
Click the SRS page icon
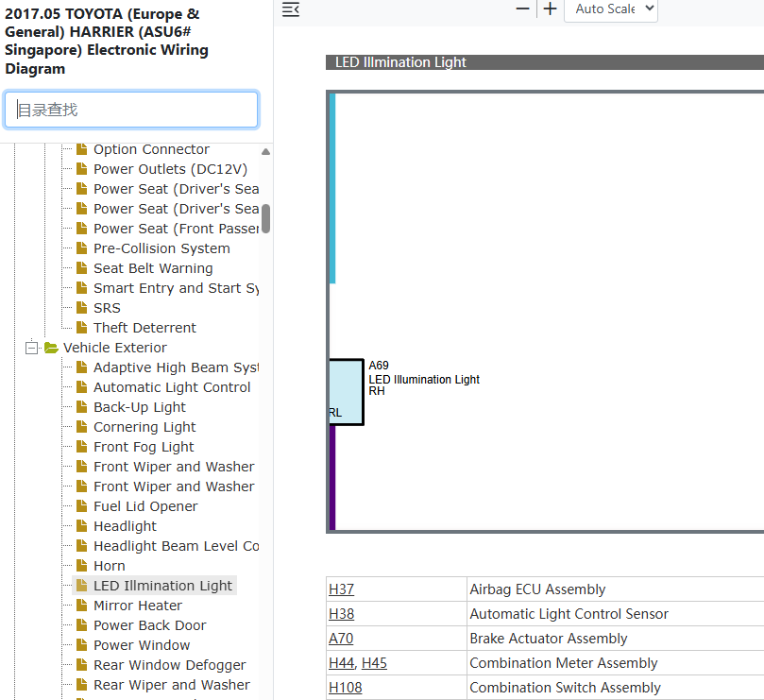tap(82, 308)
